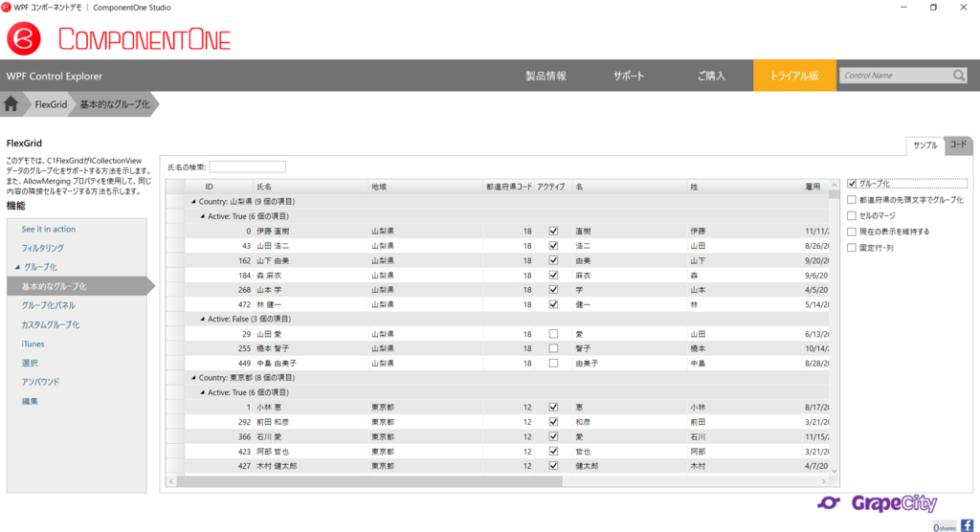Switch to the コード tab

click(958, 144)
